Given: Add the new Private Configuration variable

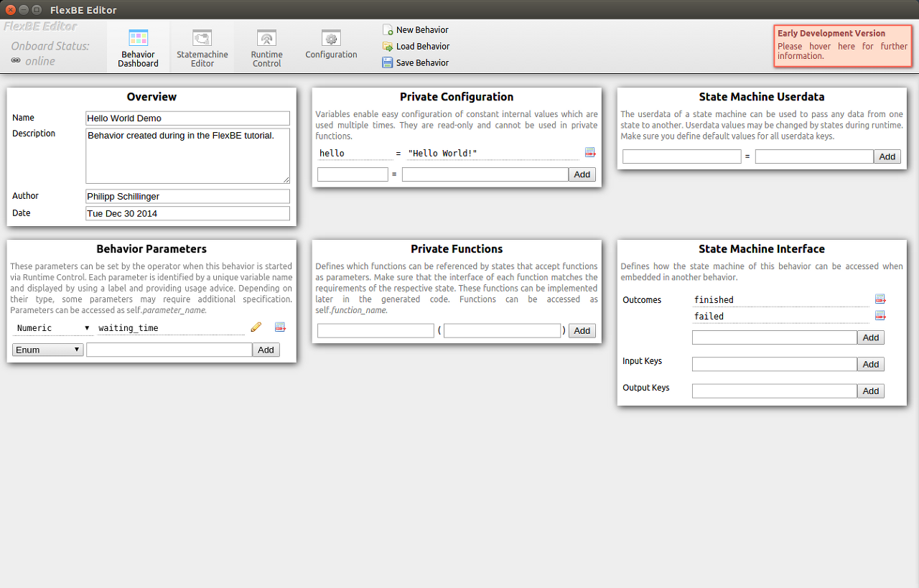Looking at the screenshot, I should [x=582, y=174].
